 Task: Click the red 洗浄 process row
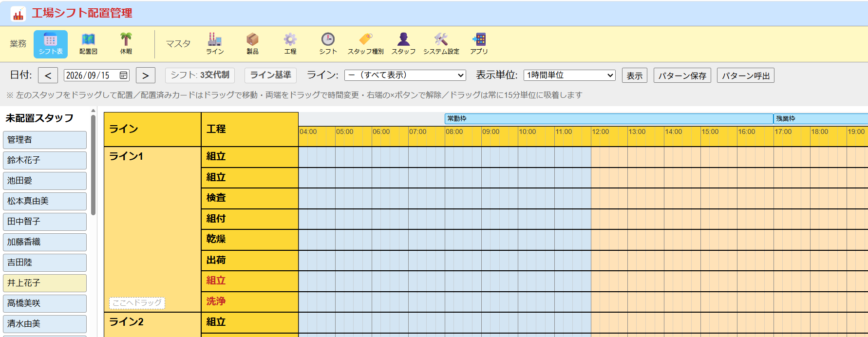(x=250, y=302)
